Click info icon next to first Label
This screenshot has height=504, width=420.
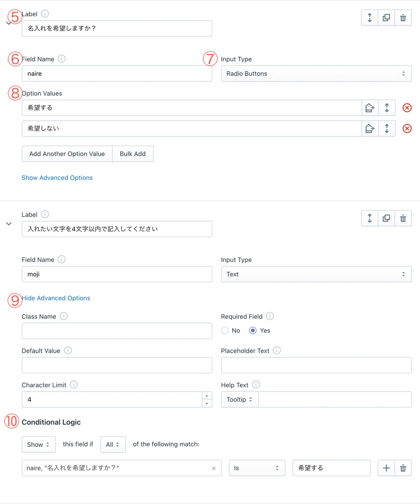[x=45, y=14]
